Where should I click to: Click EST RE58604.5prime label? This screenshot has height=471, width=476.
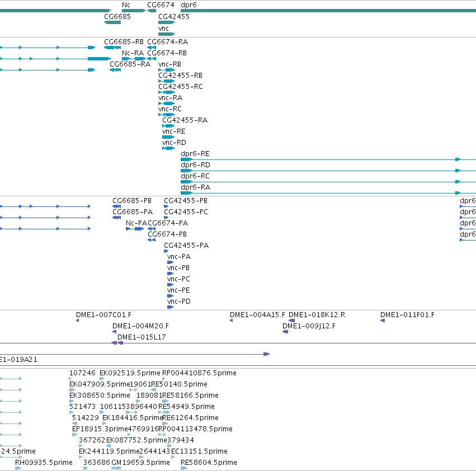pos(209,463)
